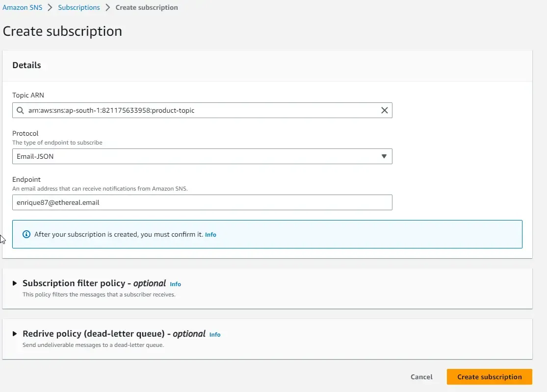Screen dimensions: 547x392
Task: Navigate to Amazon SNS via the breadcrumb
Action: pos(23,7)
